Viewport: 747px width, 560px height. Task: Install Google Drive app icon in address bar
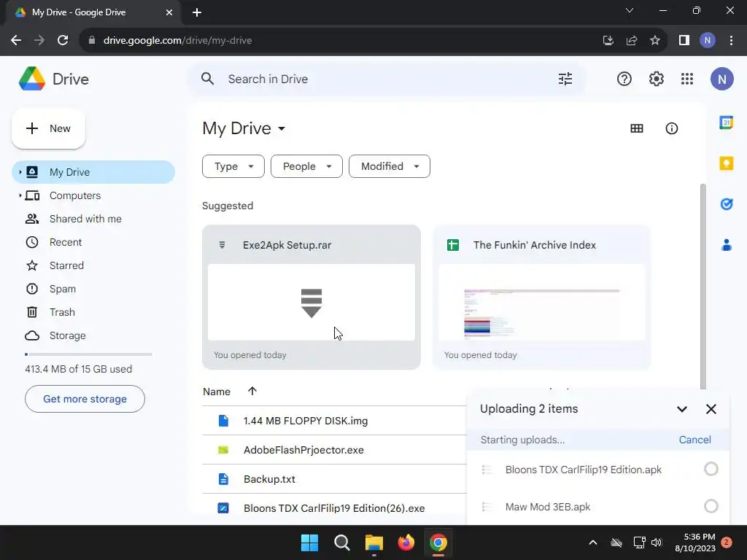pyautogui.click(x=608, y=41)
